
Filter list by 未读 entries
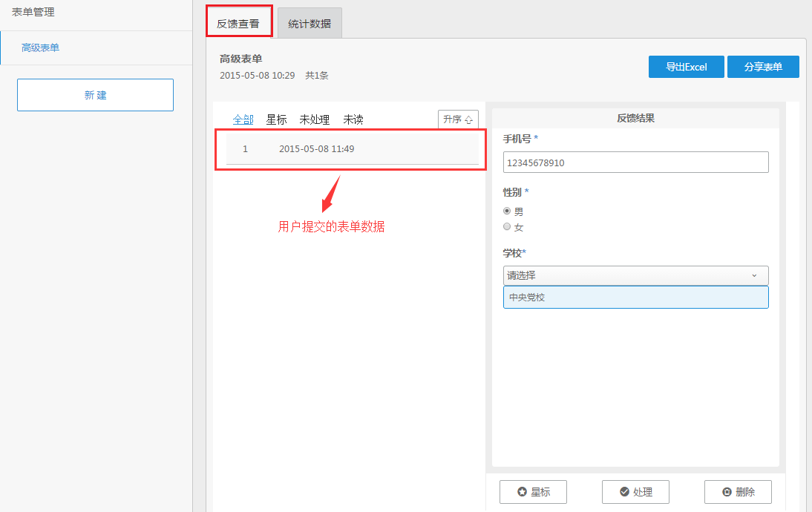coord(353,119)
